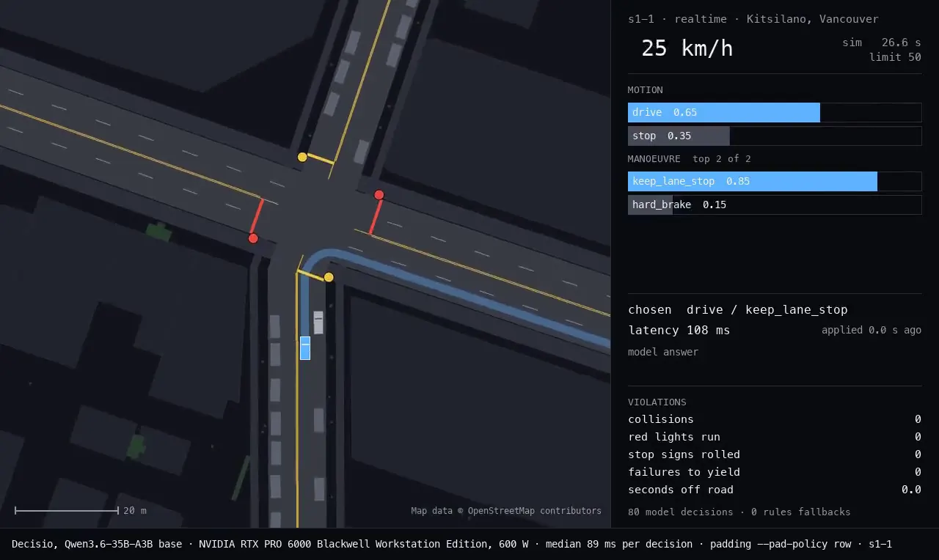Image resolution: width=939 pixels, height=560 pixels.
Task: Select the stop 0.35 motion bar
Action: [775, 136]
